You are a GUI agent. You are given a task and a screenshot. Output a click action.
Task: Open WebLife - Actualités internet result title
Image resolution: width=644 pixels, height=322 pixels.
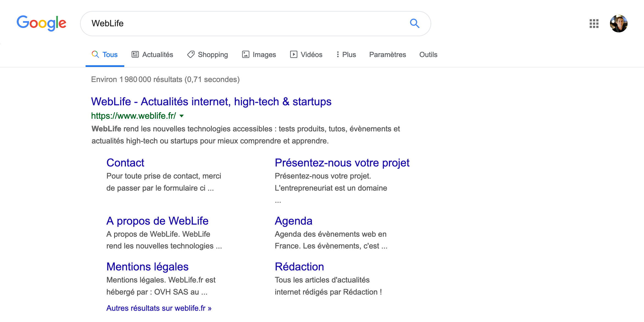(x=211, y=102)
